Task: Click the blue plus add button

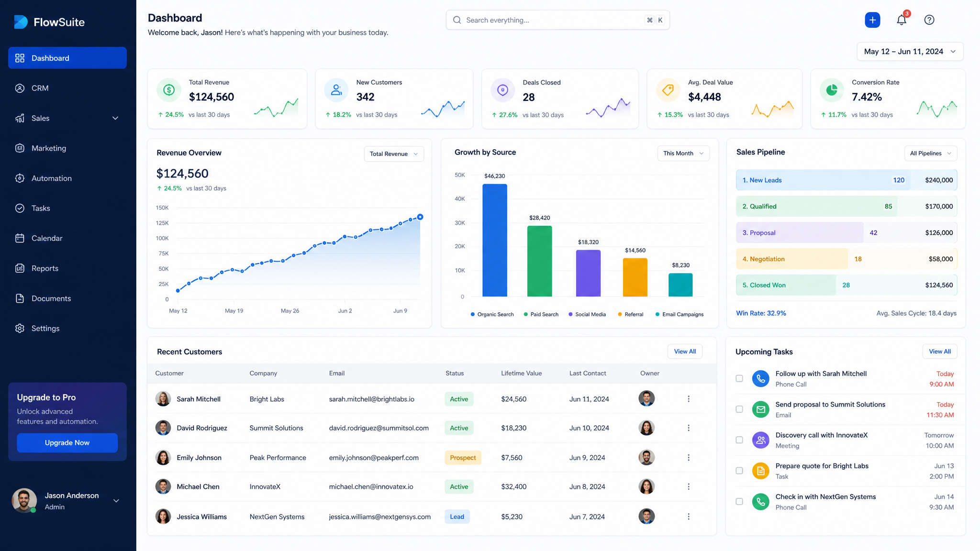Action: point(872,20)
